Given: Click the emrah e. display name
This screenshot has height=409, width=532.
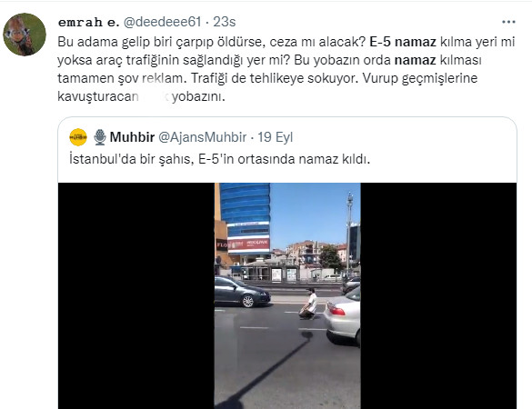Looking at the screenshot, I should point(88,23).
